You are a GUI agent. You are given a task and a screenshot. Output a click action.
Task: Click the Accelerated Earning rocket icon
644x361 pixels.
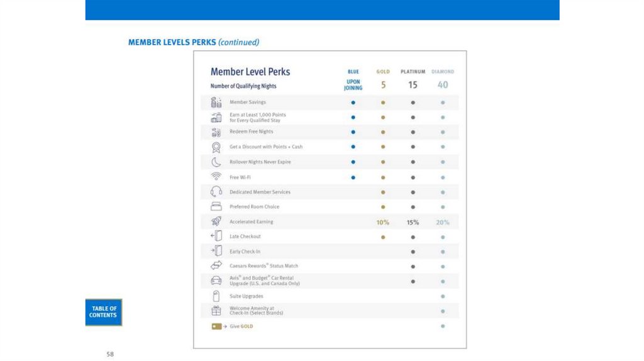(x=216, y=221)
